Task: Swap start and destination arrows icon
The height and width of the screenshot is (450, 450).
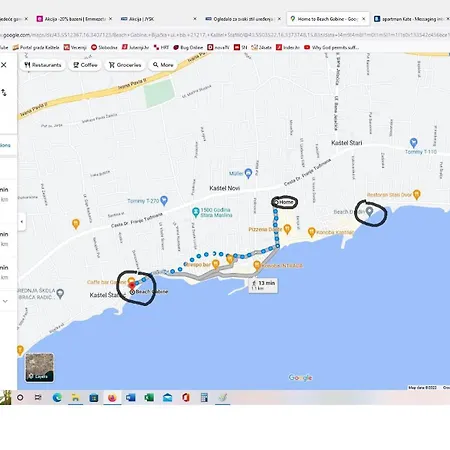Action: (x=4, y=92)
